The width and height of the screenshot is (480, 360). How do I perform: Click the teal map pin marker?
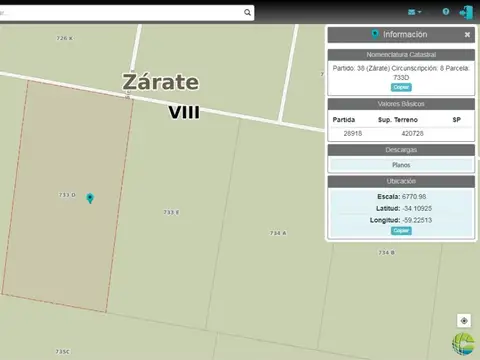(90, 198)
